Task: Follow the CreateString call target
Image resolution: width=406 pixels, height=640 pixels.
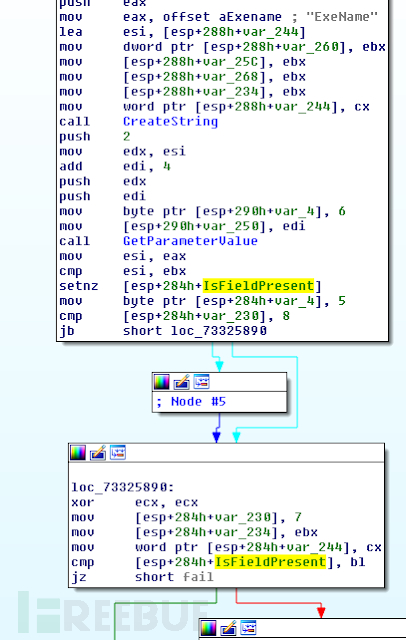Action: point(171,122)
